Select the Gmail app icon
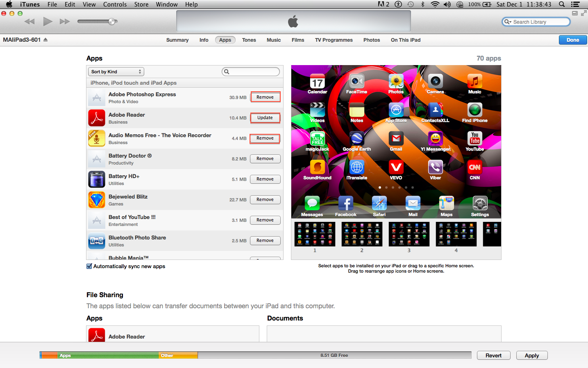Viewport: 588px width, 368px height. tap(396, 138)
